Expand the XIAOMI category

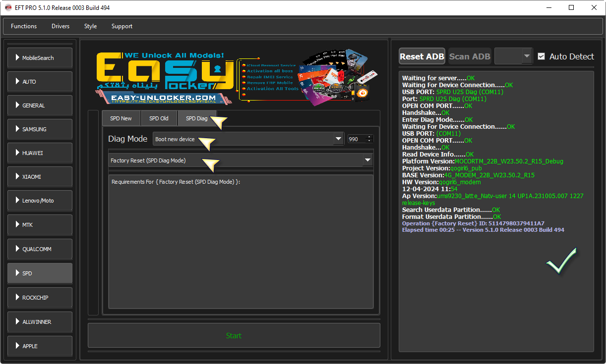[x=40, y=177]
